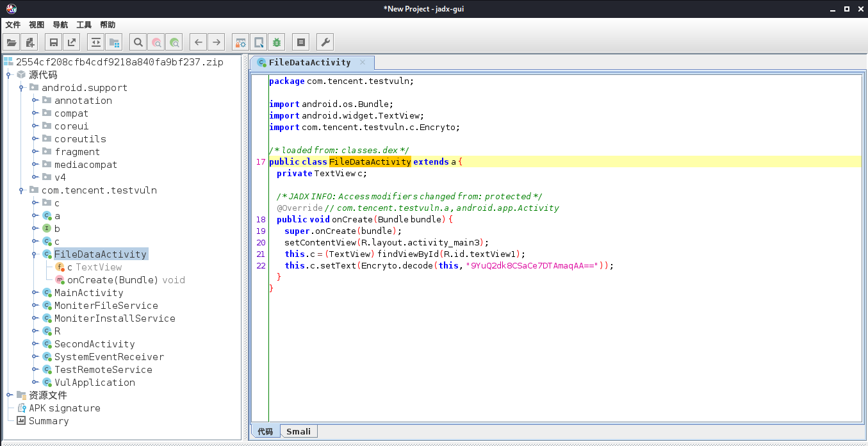The height and width of the screenshot is (446, 868).
Task: Open the TestRemoteService class
Action: pyautogui.click(x=103, y=370)
